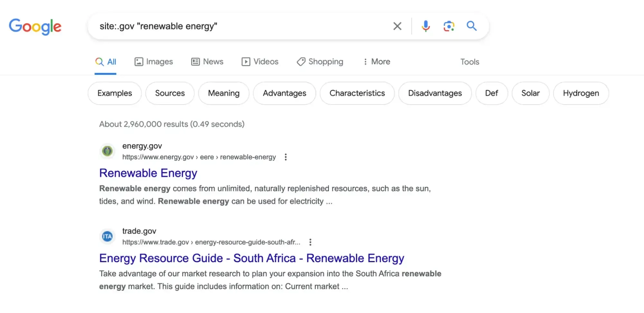Expand the More search categories menu
This screenshot has width=644, height=313.
coord(377,61)
